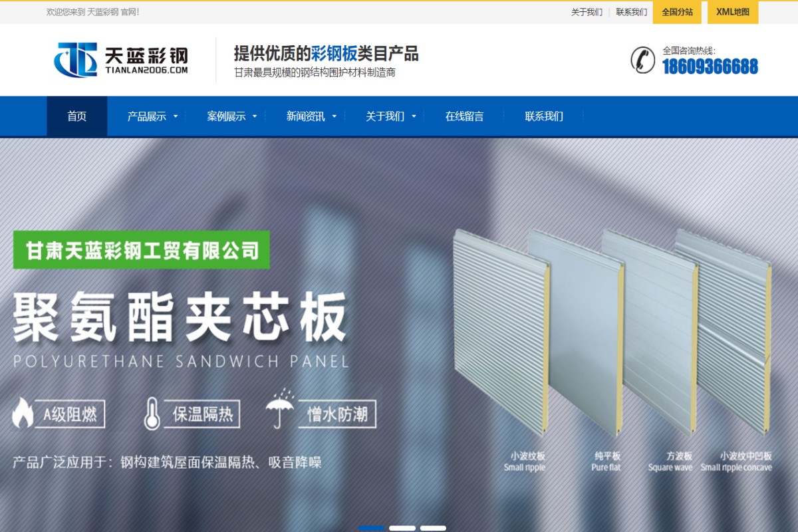This screenshot has height=532, width=798.
Task: Select the first blue carousel indicator
Action: click(372, 528)
